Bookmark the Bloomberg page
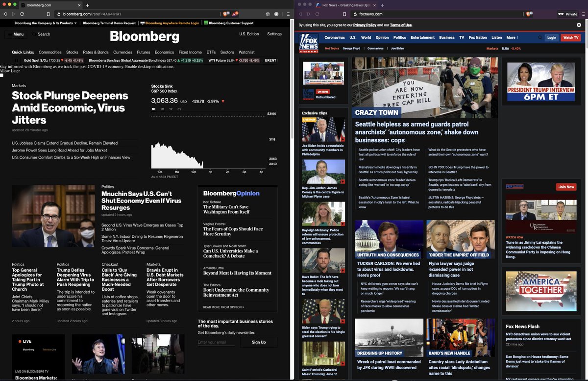 (48, 14)
